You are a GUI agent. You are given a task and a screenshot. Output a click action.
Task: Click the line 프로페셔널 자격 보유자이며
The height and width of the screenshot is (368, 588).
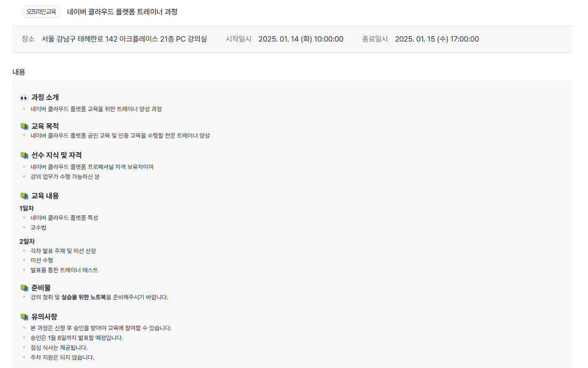tap(121, 167)
